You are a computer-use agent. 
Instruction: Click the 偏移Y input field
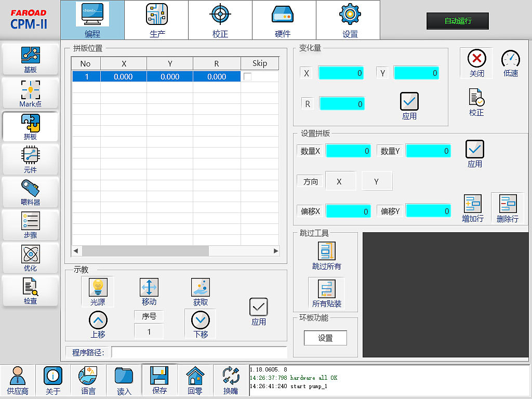click(428, 211)
